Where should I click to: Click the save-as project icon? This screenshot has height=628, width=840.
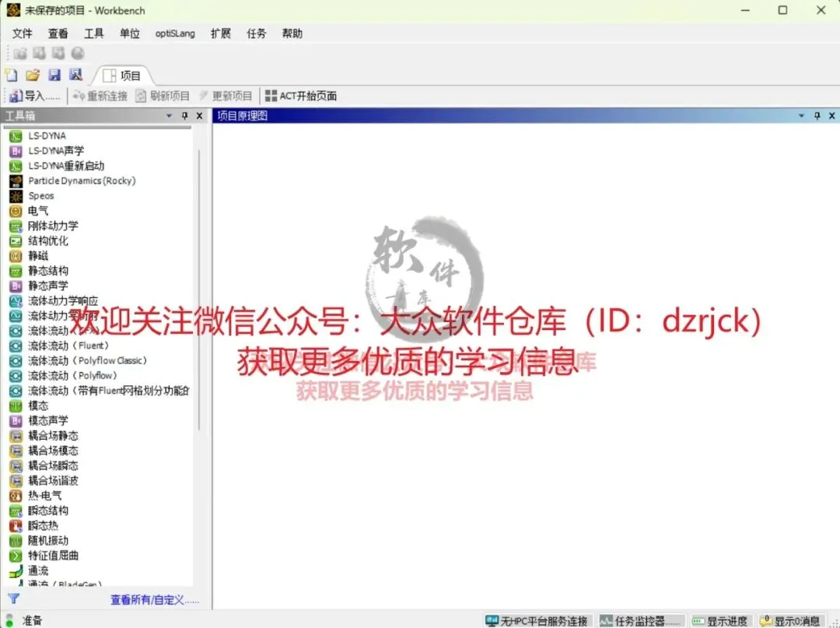tap(75, 75)
